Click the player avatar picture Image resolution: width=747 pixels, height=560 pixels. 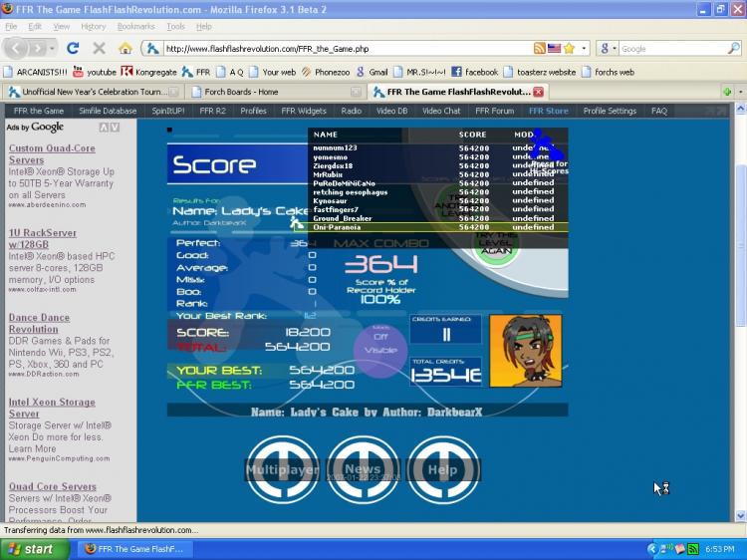tap(525, 351)
